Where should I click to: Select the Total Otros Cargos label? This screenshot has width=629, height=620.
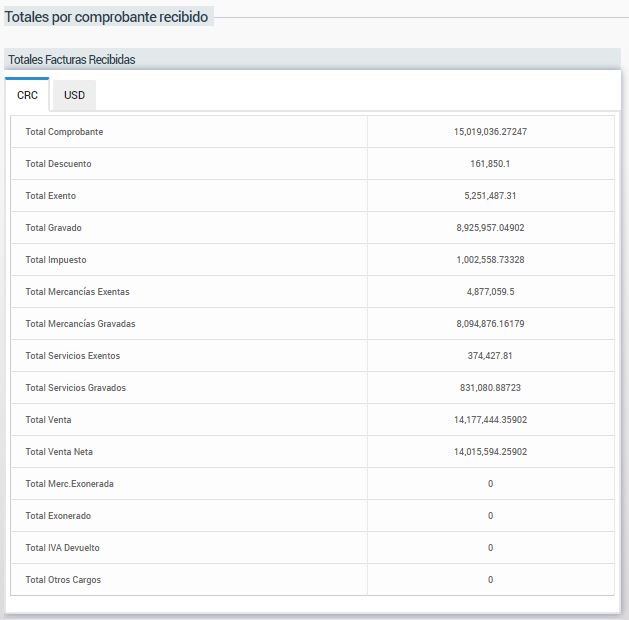click(x=63, y=580)
